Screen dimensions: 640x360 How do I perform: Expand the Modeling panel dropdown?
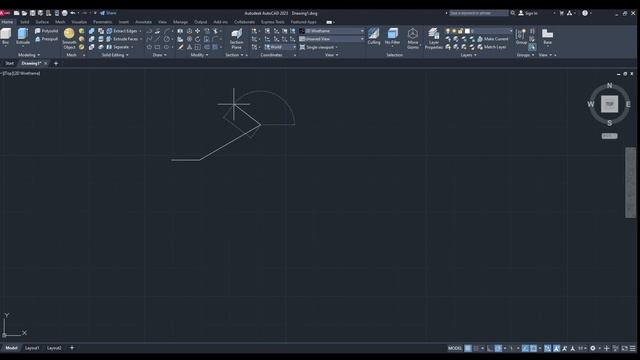coord(29,55)
